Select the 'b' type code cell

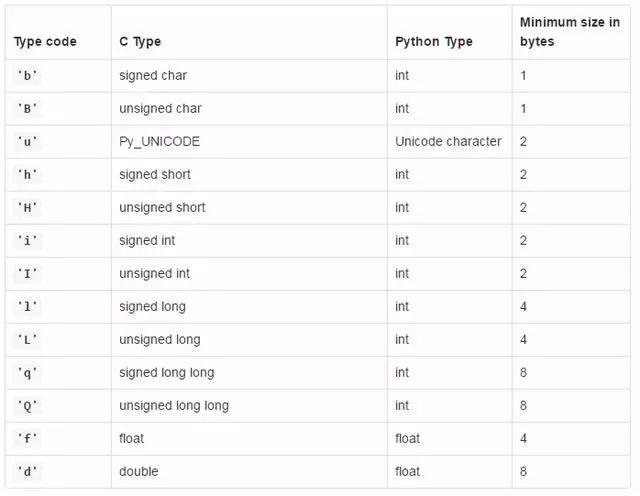(x=27, y=76)
